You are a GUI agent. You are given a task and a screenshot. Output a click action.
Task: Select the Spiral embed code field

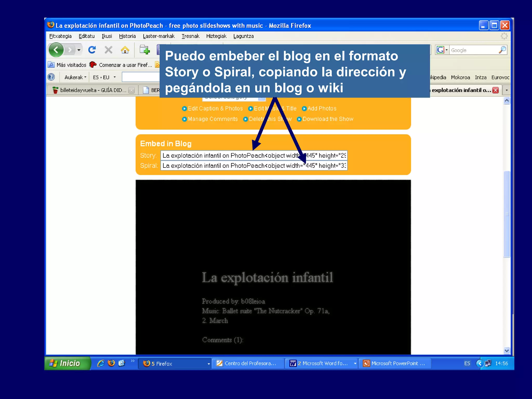click(254, 165)
